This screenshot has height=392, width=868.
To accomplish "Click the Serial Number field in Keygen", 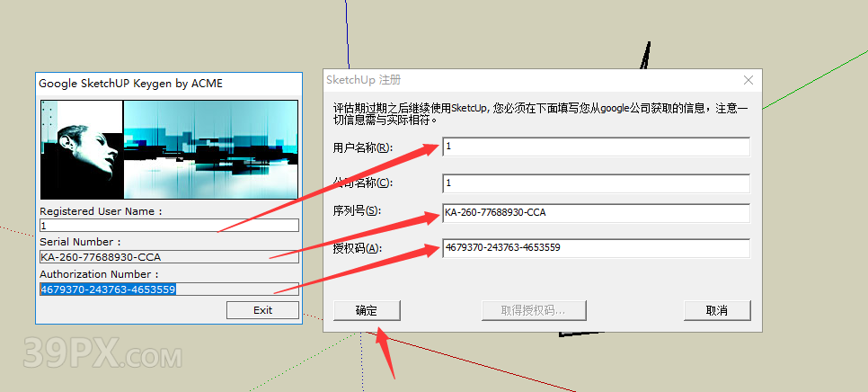I will (x=170, y=257).
